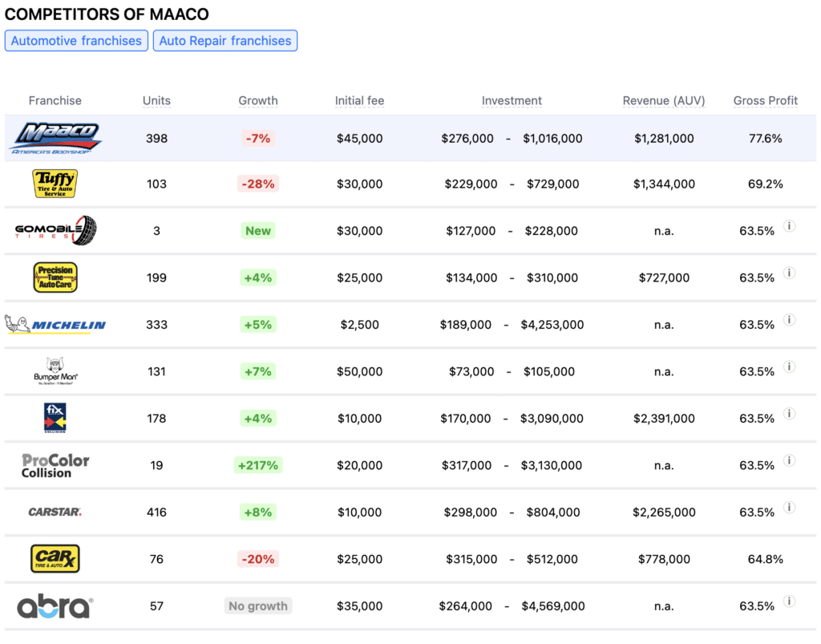The height and width of the screenshot is (644, 821).
Task: Sort by Initial fee column header
Action: 360,100
